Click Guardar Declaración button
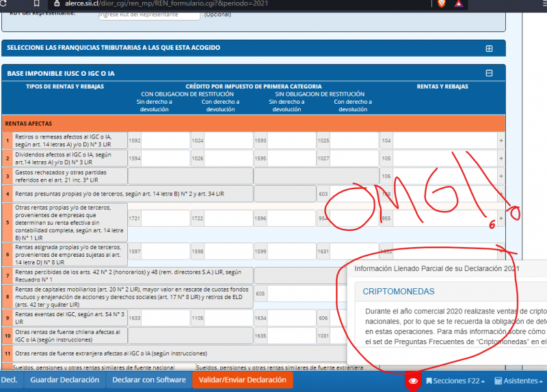The width and height of the screenshot is (547, 392). pos(64,380)
